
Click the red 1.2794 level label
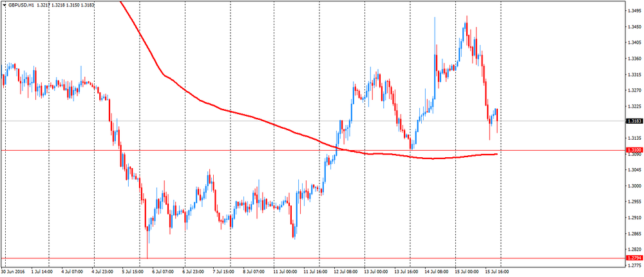tap(634, 258)
